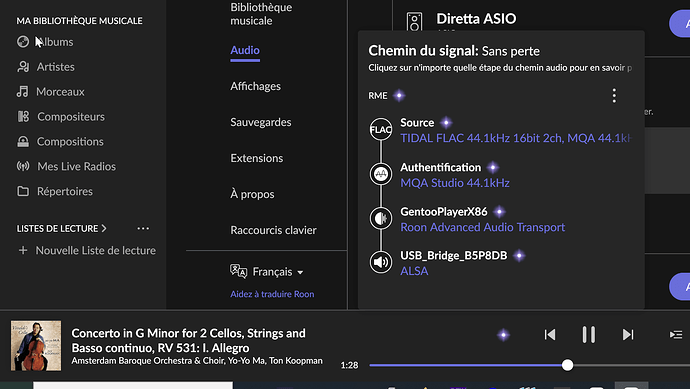Open the ALSA output link
This screenshot has height=389, width=690.
pyautogui.click(x=414, y=271)
